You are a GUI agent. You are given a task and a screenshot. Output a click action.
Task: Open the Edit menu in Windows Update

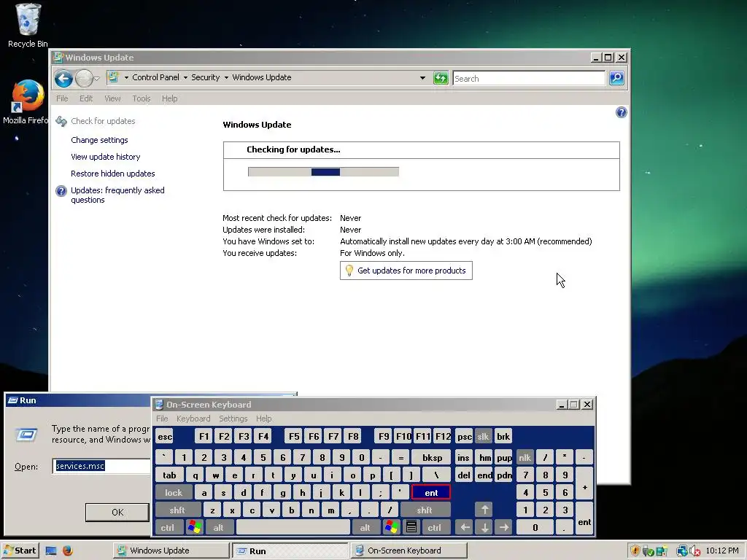(x=86, y=98)
